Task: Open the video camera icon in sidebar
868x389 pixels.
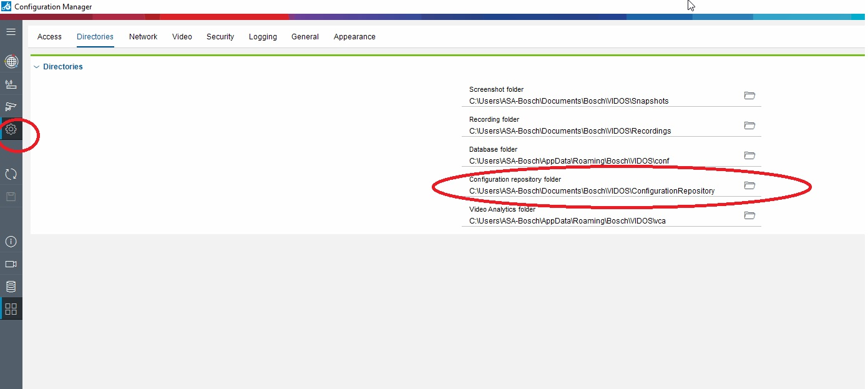Action: point(11,264)
